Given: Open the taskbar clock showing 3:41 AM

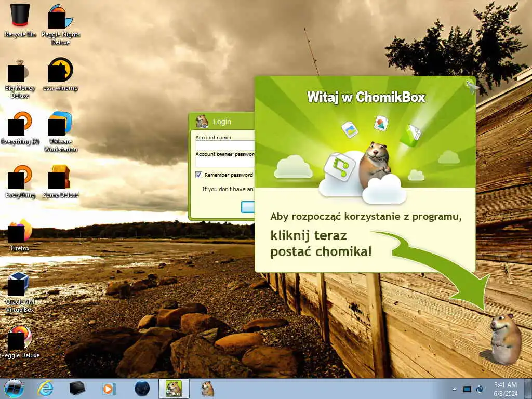Looking at the screenshot, I should (x=506, y=389).
